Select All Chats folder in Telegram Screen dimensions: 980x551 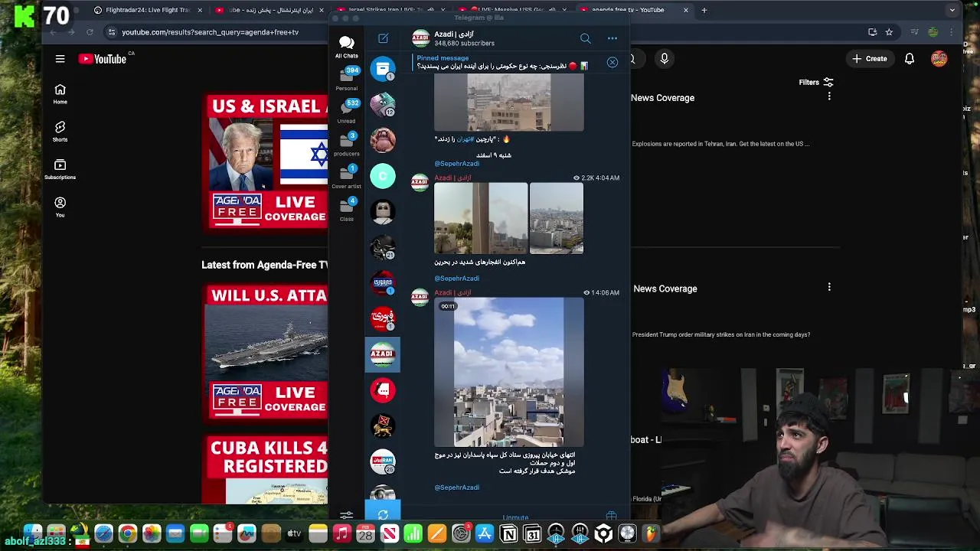(x=346, y=47)
